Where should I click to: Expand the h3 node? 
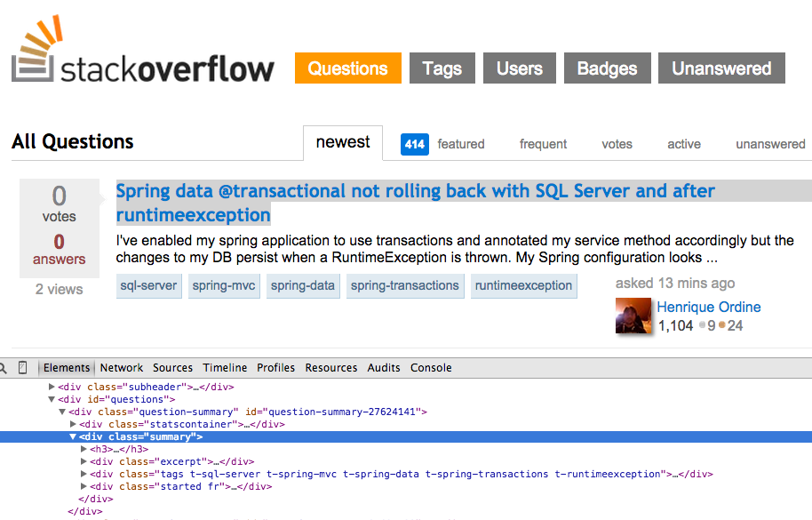point(84,449)
